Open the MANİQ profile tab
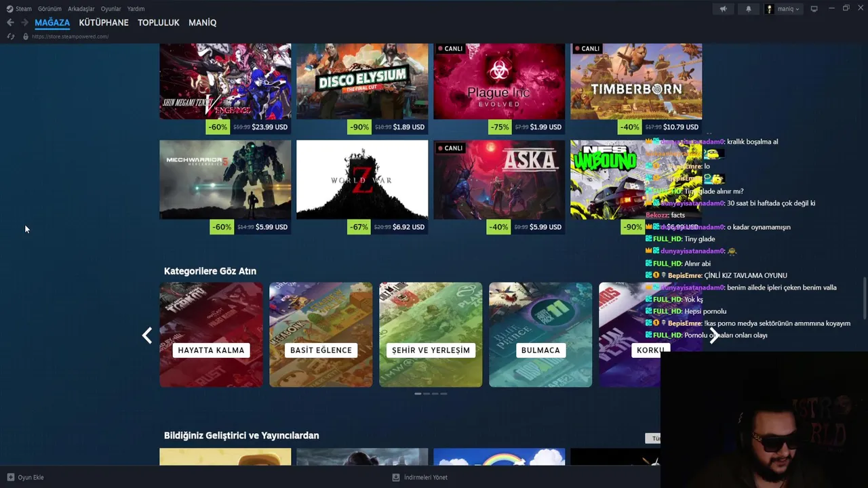This screenshot has height=488, width=868. tap(202, 22)
